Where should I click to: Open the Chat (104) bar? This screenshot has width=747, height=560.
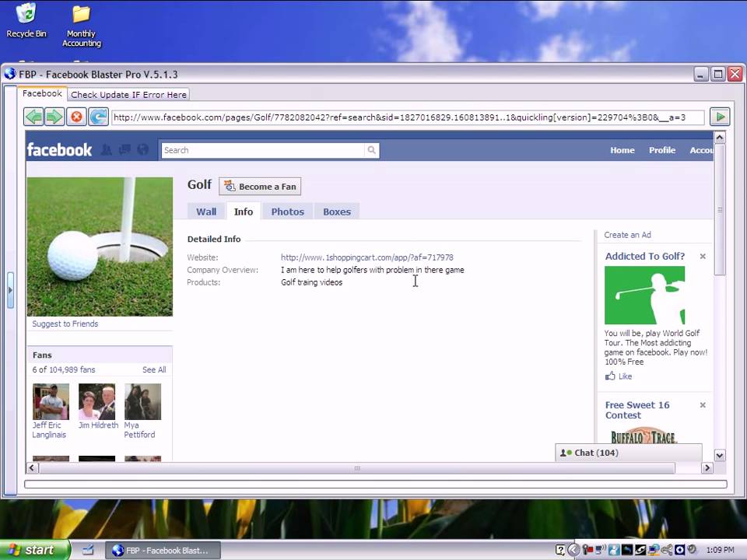629,453
